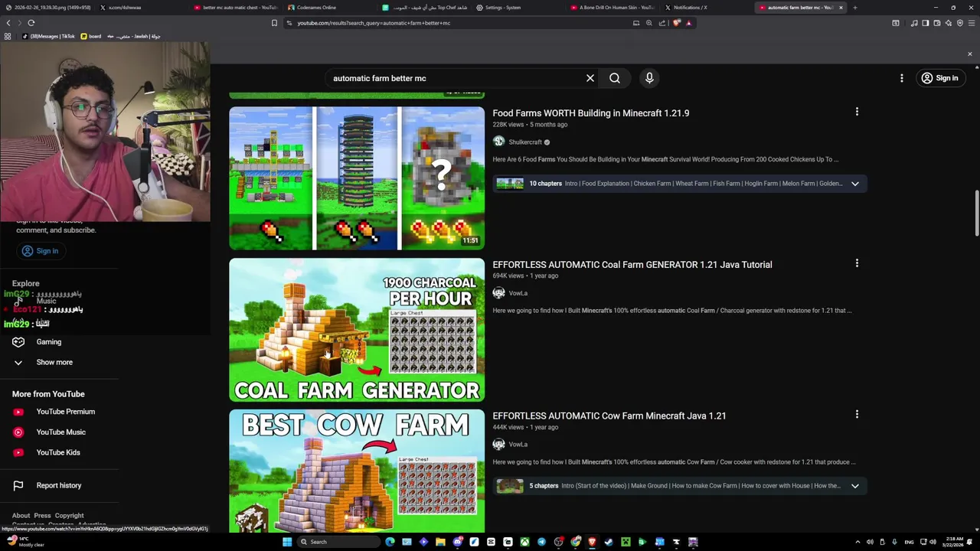Open Microsoft Edge from the taskbar
The width and height of the screenshot is (980, 551).
(x=390, y=542)
